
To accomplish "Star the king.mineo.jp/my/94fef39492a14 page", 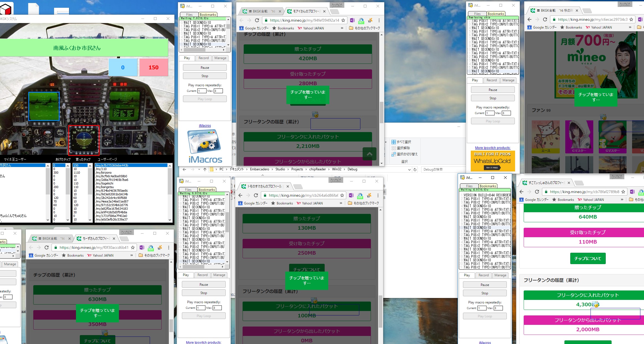I will (x=343, y=20).
